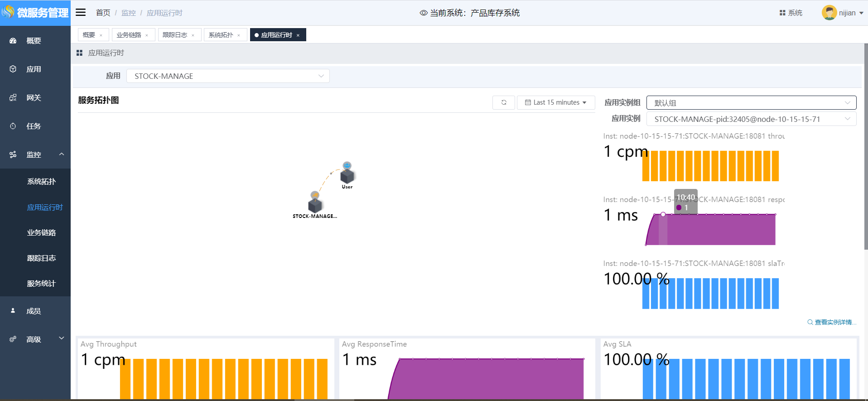Open the Last 15 minutes time range dropdown
The height and width of the screenshot is (401, 868).
tap(555, 102)
